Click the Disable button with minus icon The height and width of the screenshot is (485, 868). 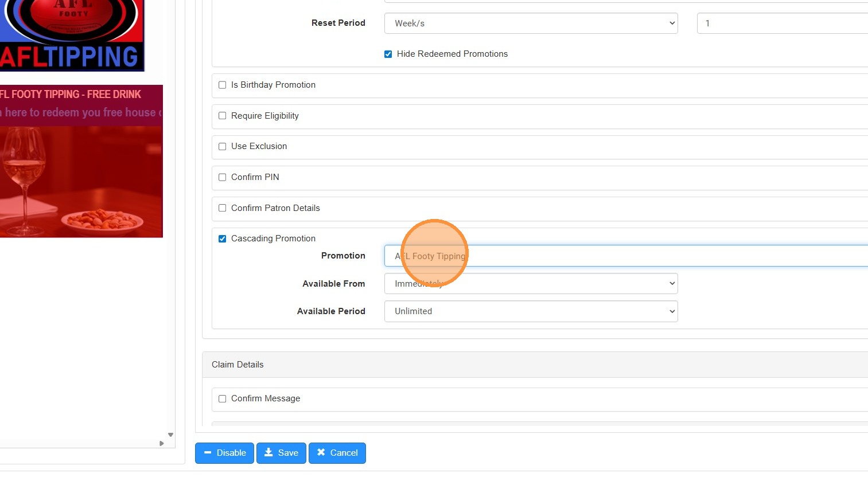click(224, 453)
